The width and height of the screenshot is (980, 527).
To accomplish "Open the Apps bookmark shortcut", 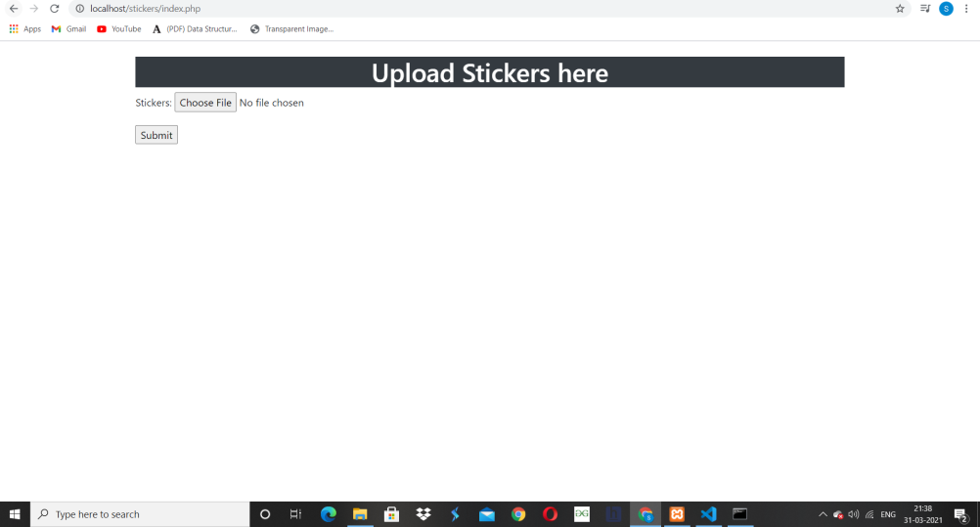I will [25, 28].
